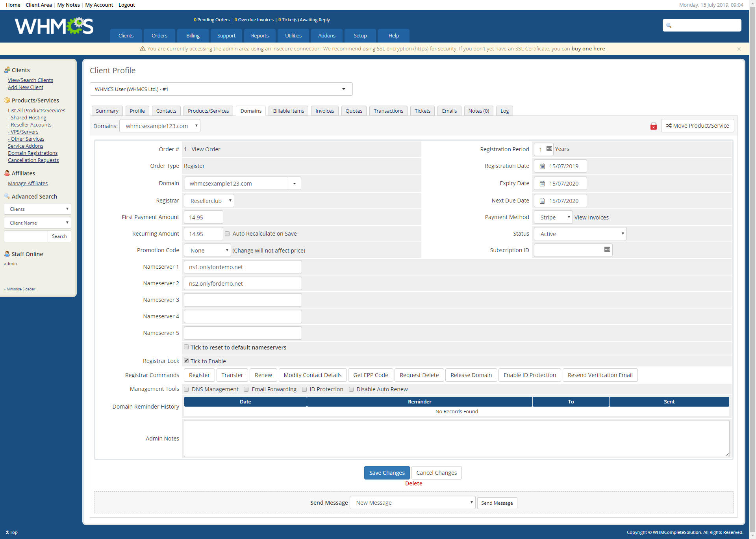The height and width of the screenshot is (539, 756).
Task: Click calendar icon in Expiry Date field
Action: pyautogui.click(x=542, y=184)
